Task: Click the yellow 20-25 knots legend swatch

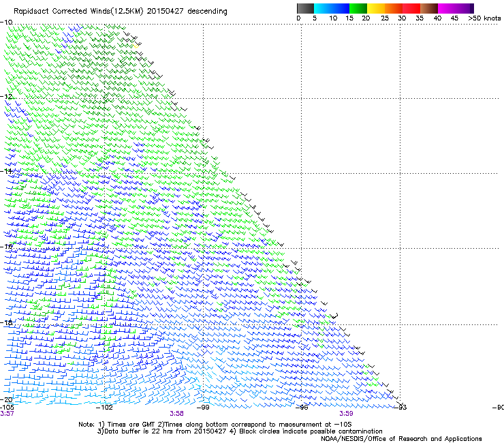Action: 376,8
